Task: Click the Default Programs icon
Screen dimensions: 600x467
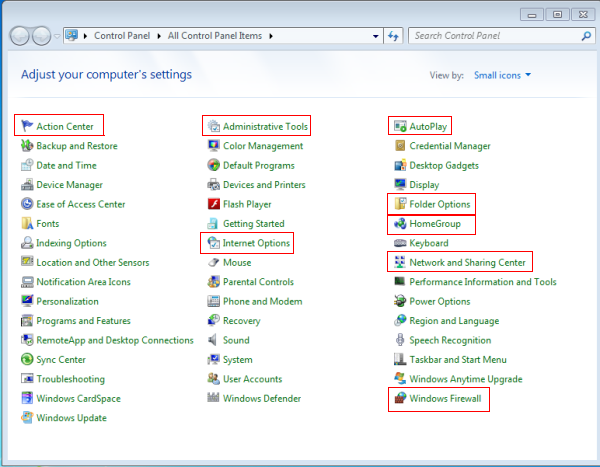Action: coord(214,165)
